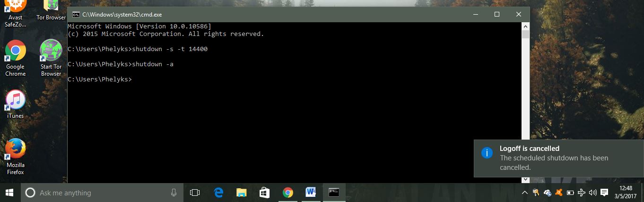Open OneDrive sync icon in tray
The image size is (644, 202).
point(548,193)
